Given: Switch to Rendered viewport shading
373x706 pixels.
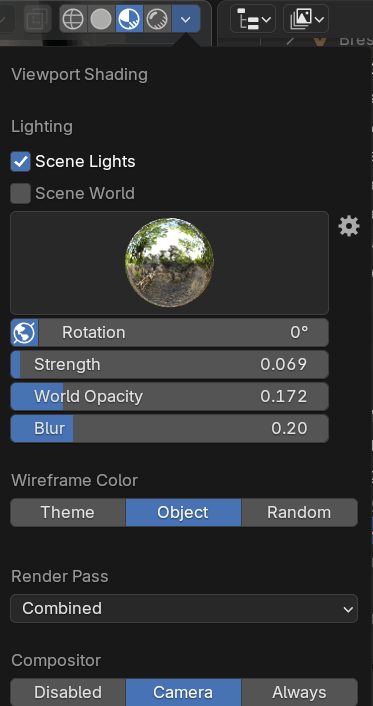Looking at the screenshot, I should 157,19.
